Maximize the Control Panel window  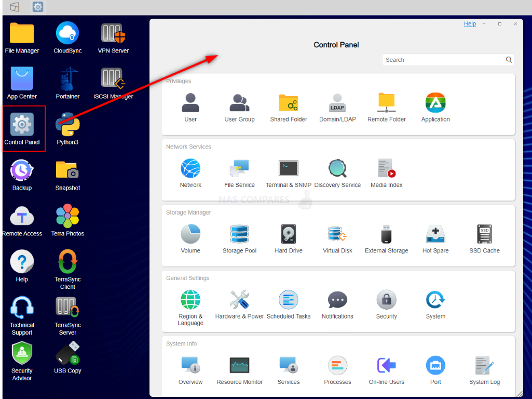click(500, 24)
